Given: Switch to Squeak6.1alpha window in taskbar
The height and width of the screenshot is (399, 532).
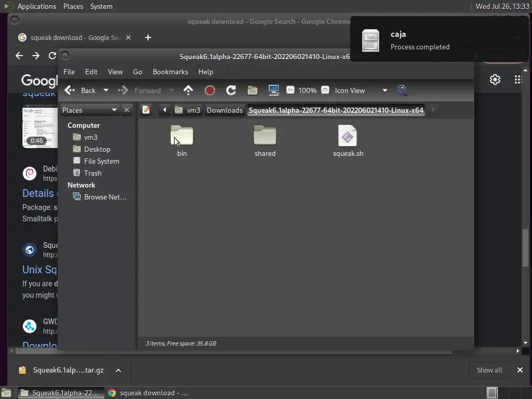Looking at the screenshot, I should pyautogui.click(x=60, y=393).
